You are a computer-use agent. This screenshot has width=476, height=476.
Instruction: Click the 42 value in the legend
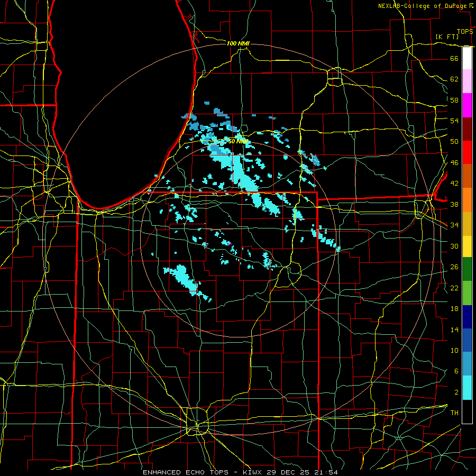click(454, 184)
